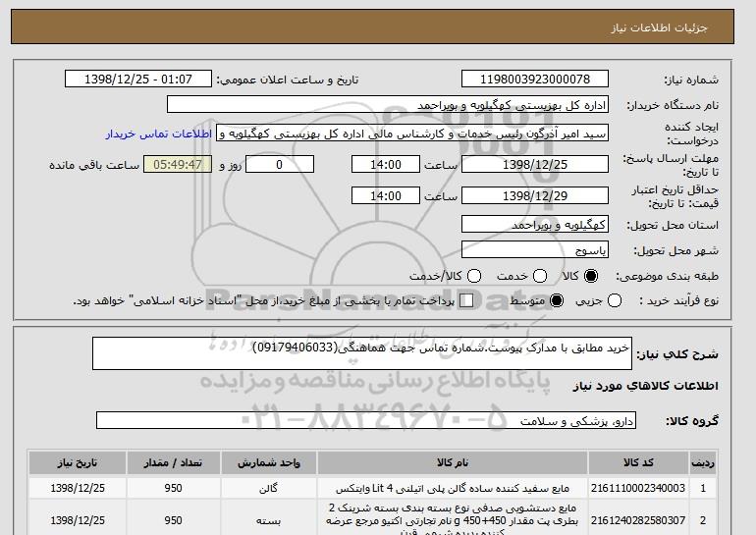This screenshot has height=535, width=756.
Task: Click the price validity date field 1398/12/29
Action: coord(535,195)
